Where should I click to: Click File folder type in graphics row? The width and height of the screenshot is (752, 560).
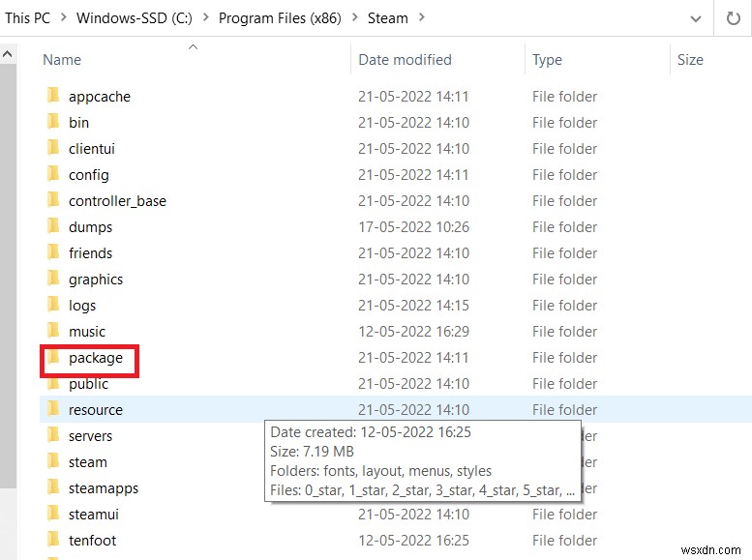pyautogui.click(x=564, y=280)
